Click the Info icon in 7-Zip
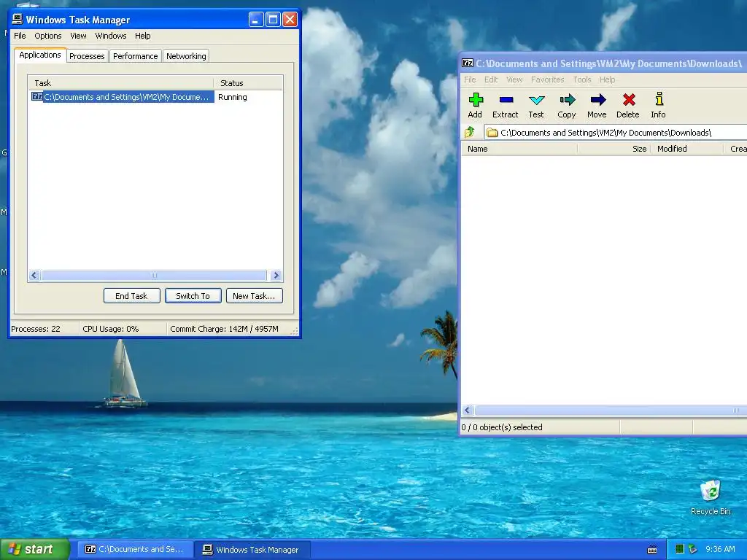Viewport: 747px width, 560px height. click(659, 99)
